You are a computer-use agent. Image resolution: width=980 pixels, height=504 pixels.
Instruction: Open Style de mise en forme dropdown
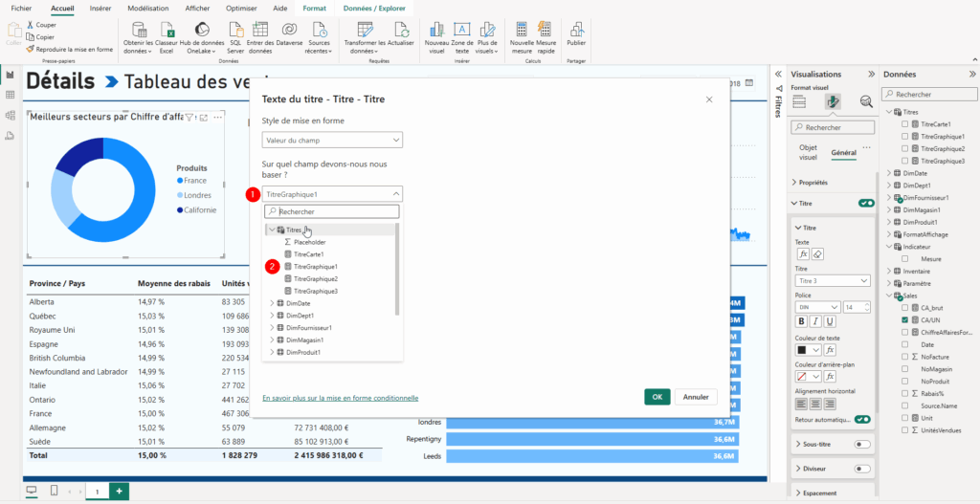point(332,141)
